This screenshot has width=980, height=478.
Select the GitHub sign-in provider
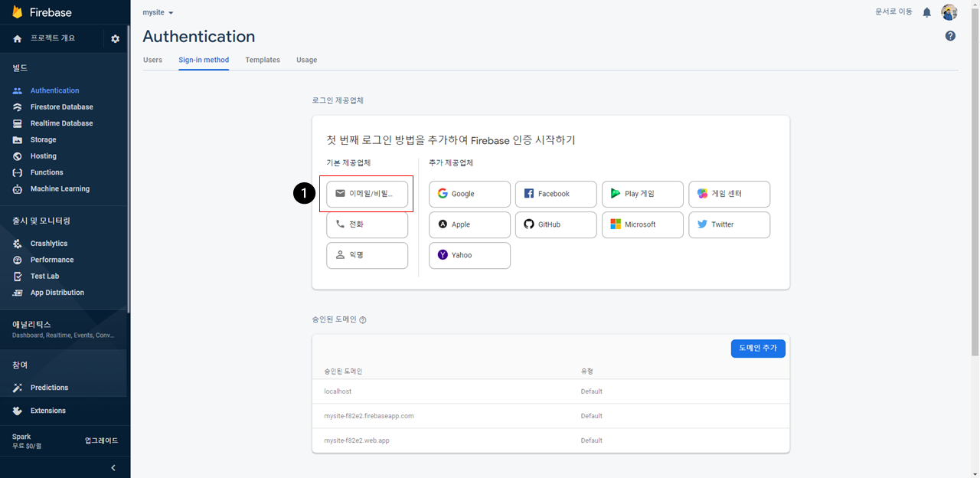tap(556, 224)
